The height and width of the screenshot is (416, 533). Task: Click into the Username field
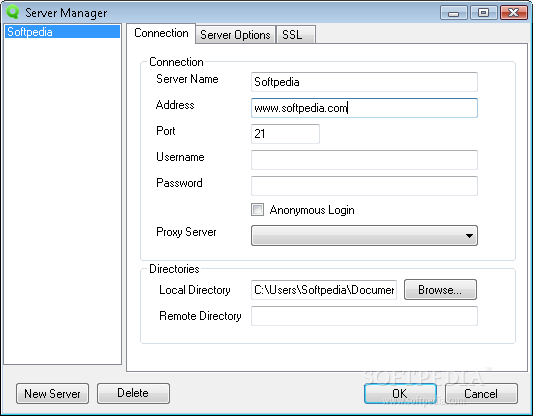(x=364, y=160)
